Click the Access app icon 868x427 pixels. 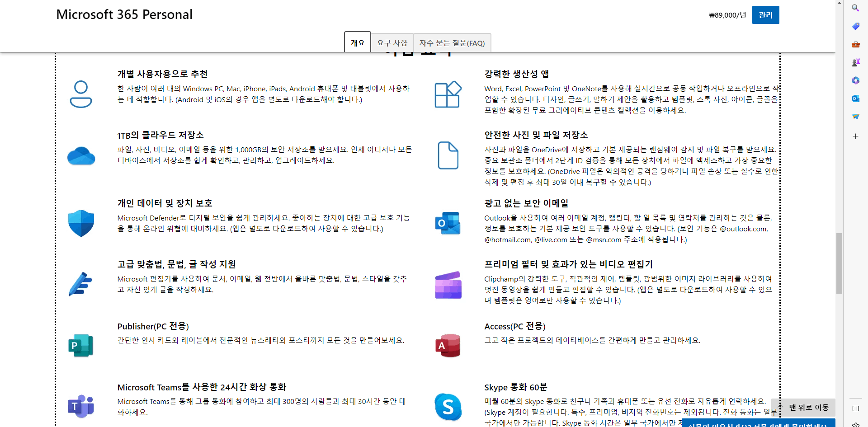(448, 346)
